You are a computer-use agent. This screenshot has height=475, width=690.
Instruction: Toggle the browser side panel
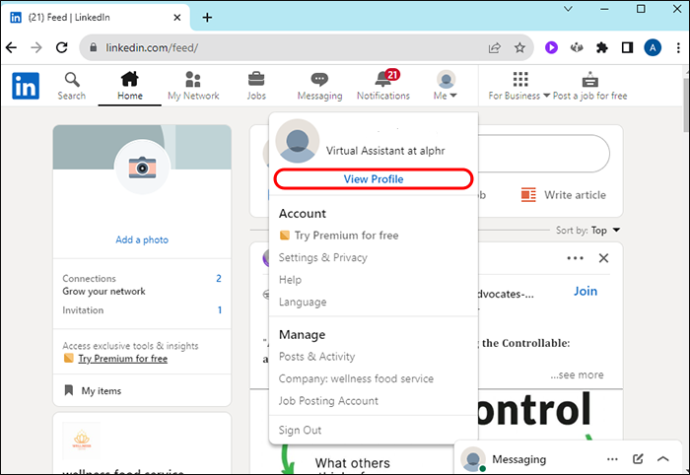coord(627,48)
